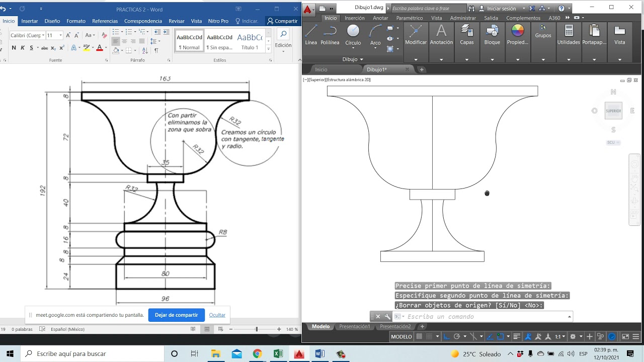Viewport: 644px width, 362px height.
Task: Click the Word zoom slider handle
Action: [257, 329]
